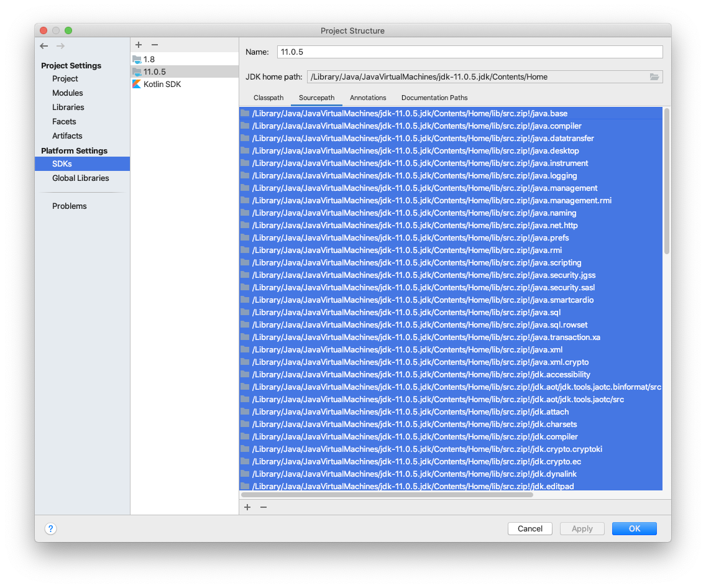The image size is (706, 588).
Task: Click folder icon of jdk.attach row
Action: (x=245, y=411)
